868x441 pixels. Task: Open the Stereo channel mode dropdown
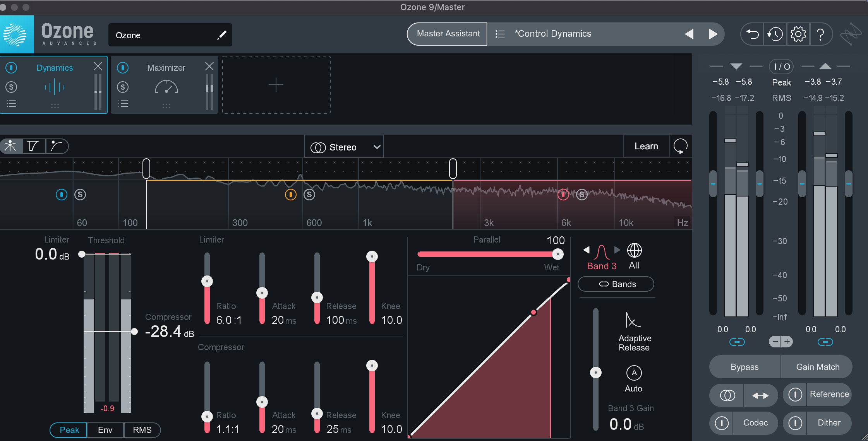click(x=344, y=147)
